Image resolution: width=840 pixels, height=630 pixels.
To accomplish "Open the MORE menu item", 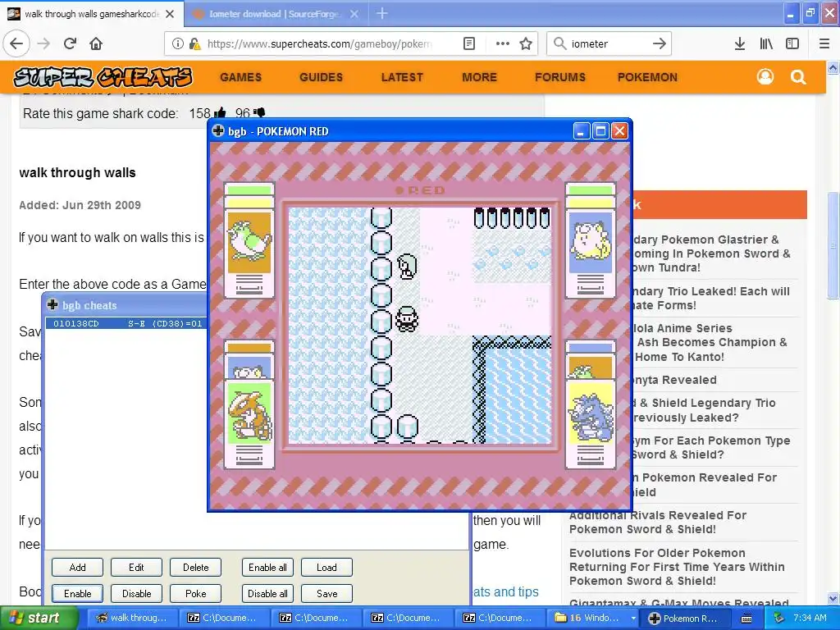I will point(479,77).
